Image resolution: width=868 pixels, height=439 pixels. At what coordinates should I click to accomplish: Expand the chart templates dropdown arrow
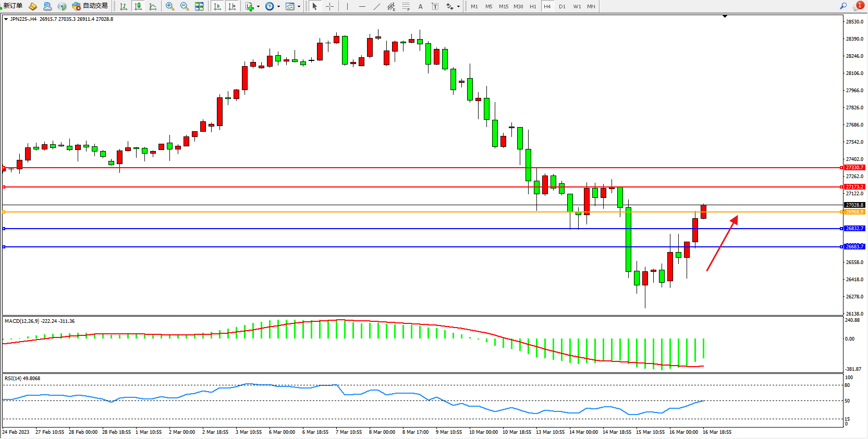point(299,7)
